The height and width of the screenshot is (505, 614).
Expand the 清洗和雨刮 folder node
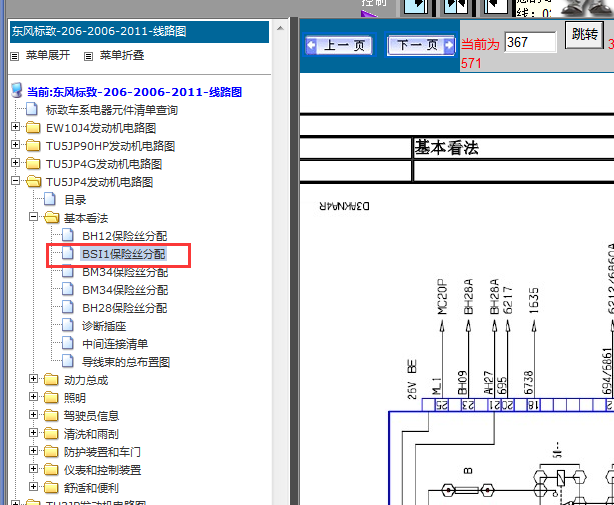tap(34, 433)
